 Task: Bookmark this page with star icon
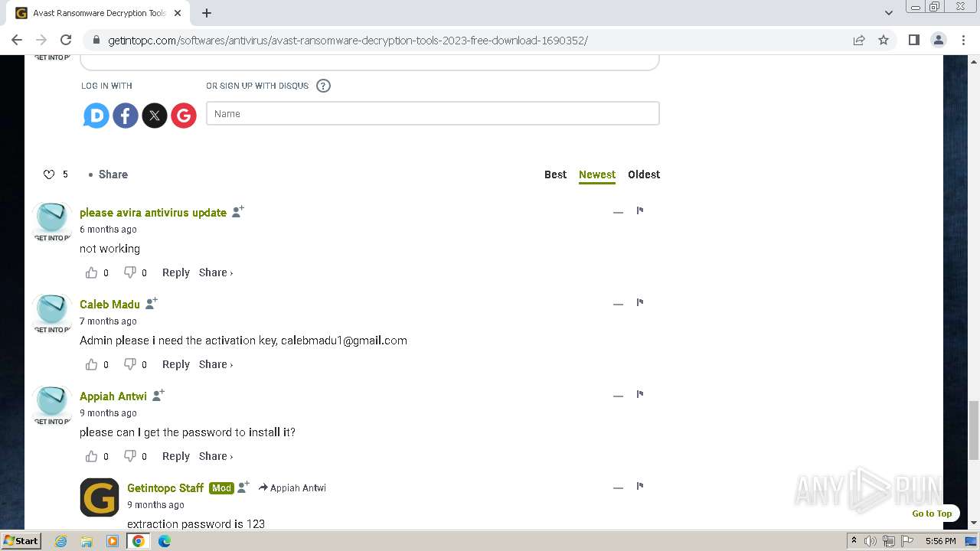pyautogui.click(x=884, y=40)
